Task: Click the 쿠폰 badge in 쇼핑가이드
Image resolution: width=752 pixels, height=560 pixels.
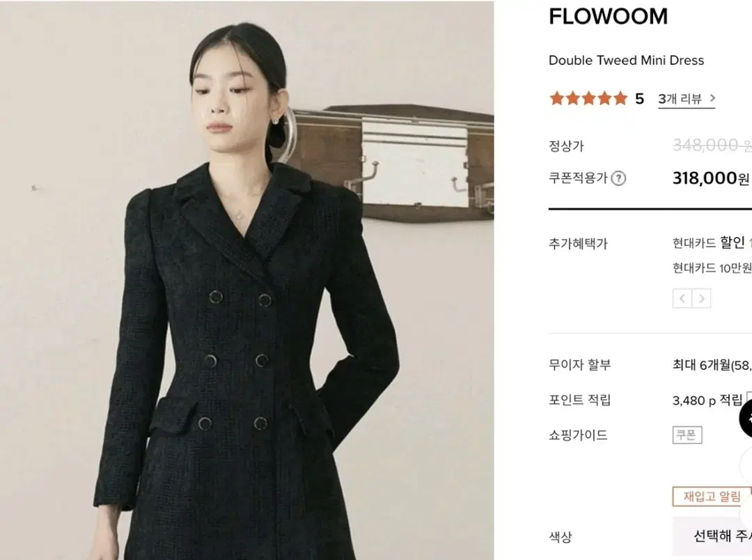Action: [687, 435]
